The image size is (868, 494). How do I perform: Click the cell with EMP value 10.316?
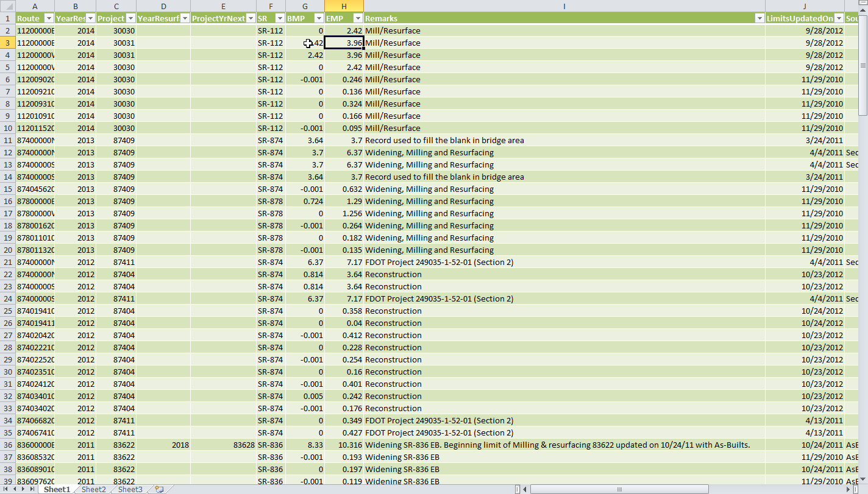(344, 445)
